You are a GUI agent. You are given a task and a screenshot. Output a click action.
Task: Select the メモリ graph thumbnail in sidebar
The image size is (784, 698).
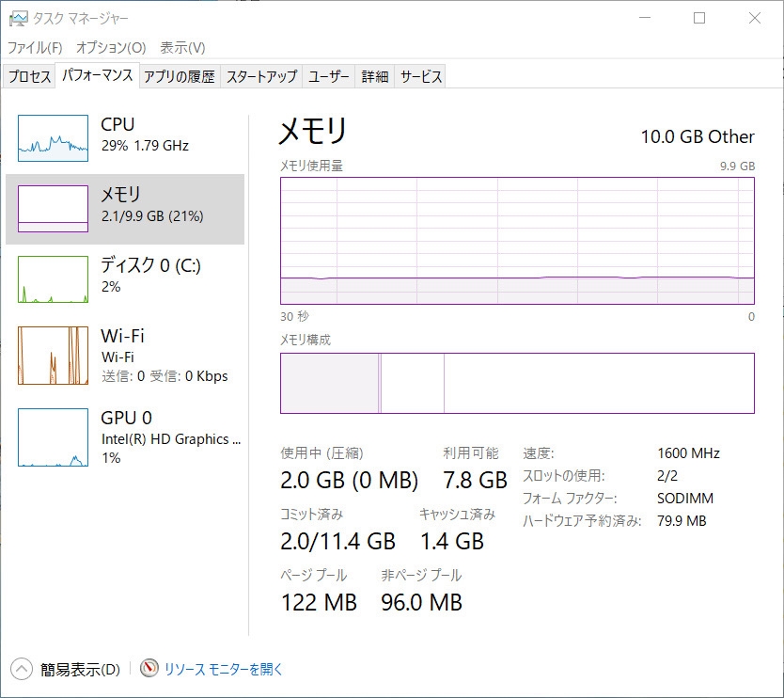(x=53, y=209)
